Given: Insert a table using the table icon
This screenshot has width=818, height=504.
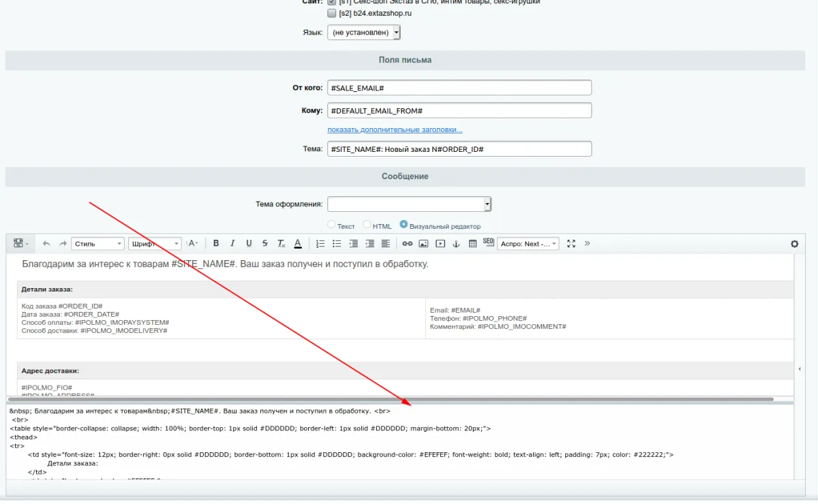Looking at the screenshot, I should (472, 244).
